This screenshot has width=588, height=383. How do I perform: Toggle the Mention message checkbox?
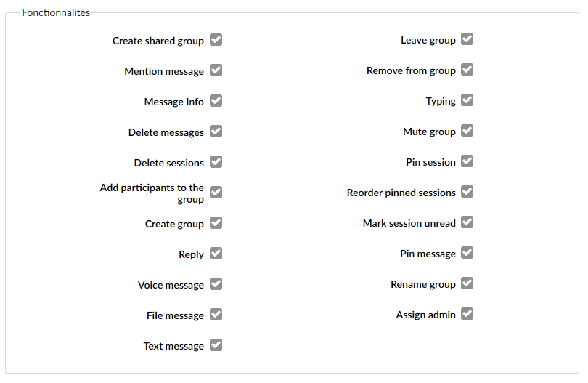pos(216,70)
